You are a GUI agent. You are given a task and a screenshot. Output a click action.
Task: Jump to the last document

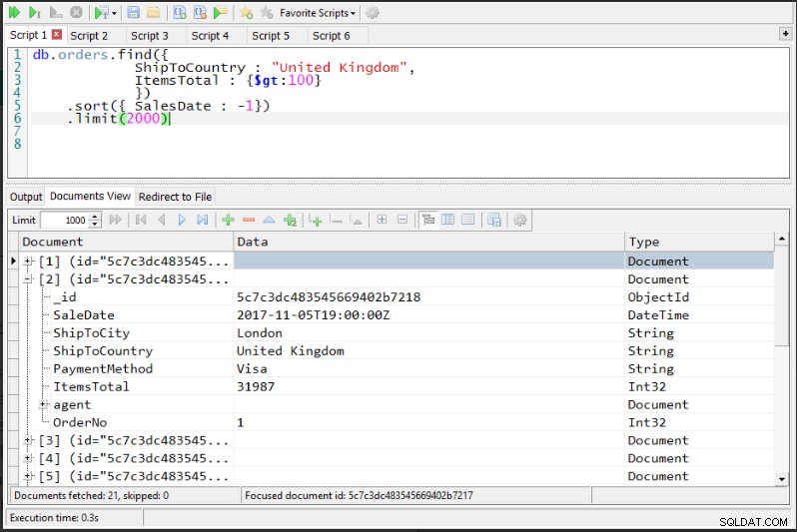(x=203, y=220)
